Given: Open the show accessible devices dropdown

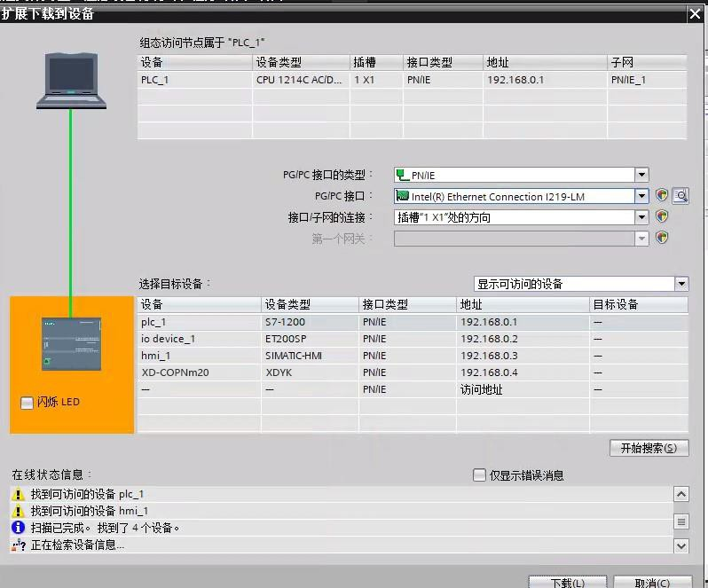Looking at the screenshot, I should (x=681, y=284).
